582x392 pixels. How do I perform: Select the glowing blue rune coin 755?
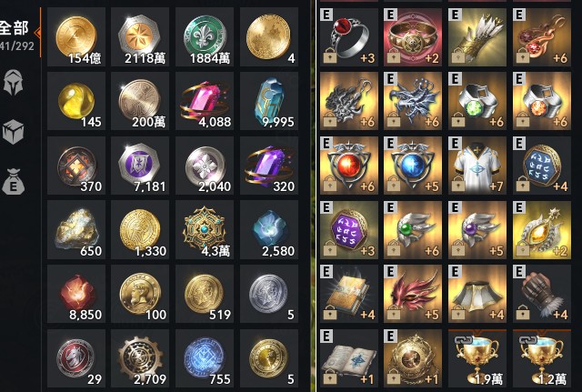[x=205, y=358]
